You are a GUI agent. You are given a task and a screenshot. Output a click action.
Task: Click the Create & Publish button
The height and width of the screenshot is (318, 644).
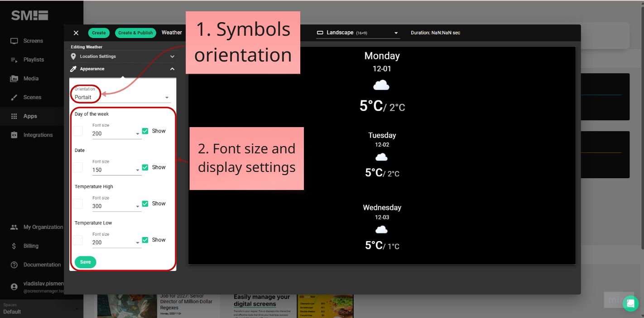(x=135, y=33)
